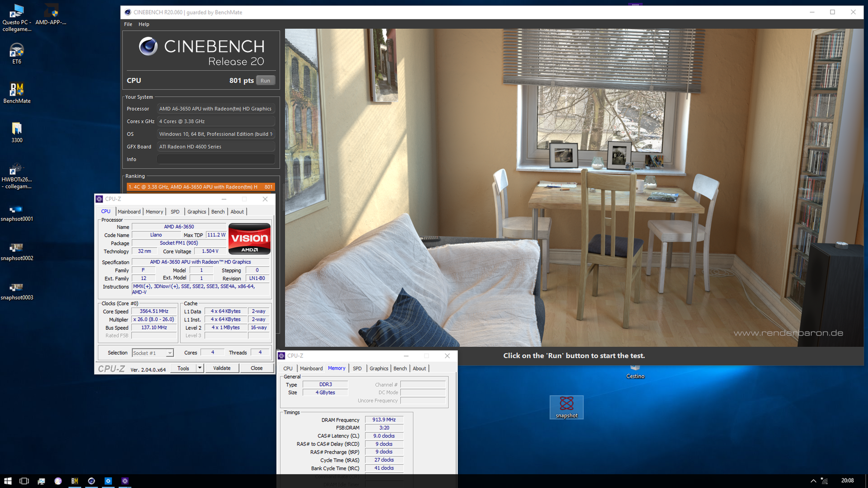868x488 pixels.
Task: Open Task View on the taskbar
Action: pos(24,481)
